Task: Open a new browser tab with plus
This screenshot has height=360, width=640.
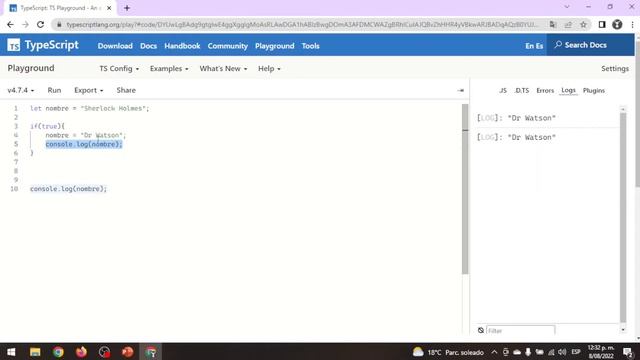Action: pos(127,8)
